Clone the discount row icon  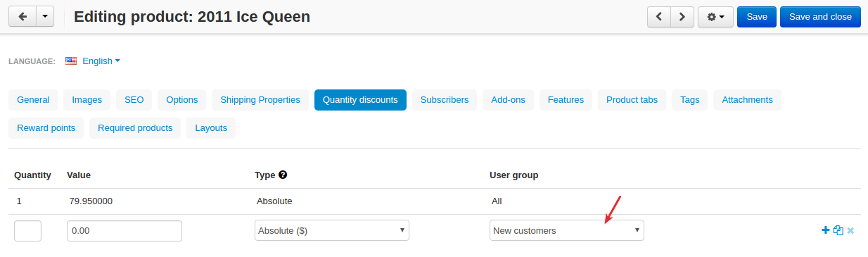[838, 230]
